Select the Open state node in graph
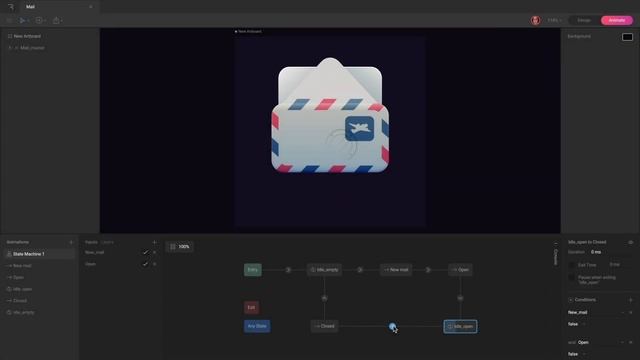The image size is (640, 360). [460, 270]
